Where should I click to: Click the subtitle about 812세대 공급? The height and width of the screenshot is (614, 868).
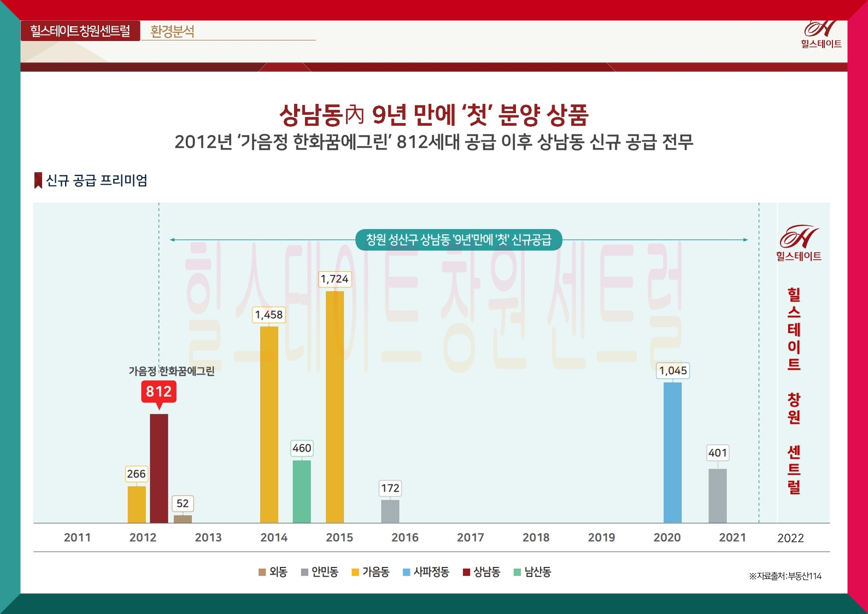tap(434, 142)
